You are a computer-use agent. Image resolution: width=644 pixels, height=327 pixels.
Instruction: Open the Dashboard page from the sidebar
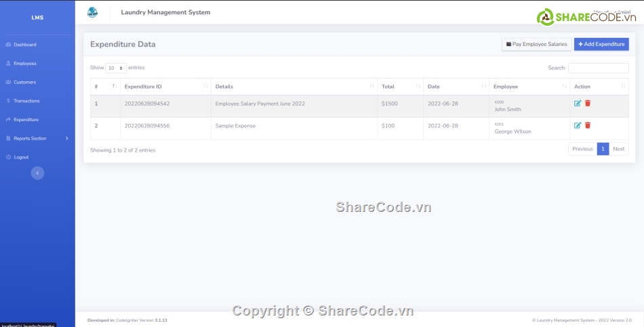click(25, 45)
